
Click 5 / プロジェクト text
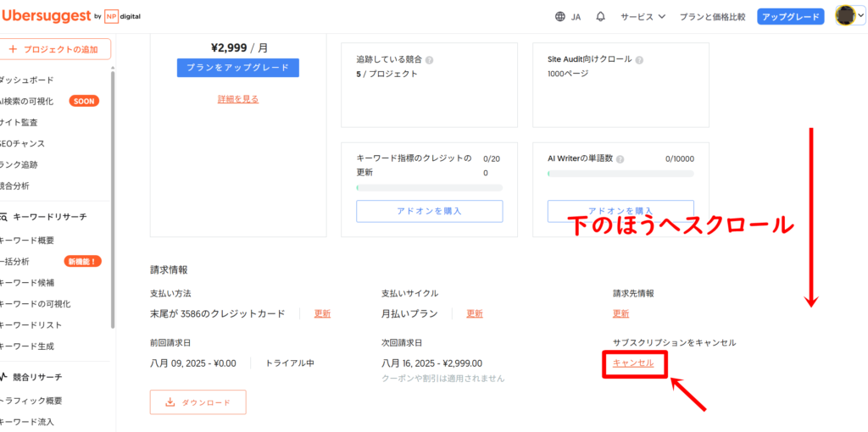click(387, 74)
